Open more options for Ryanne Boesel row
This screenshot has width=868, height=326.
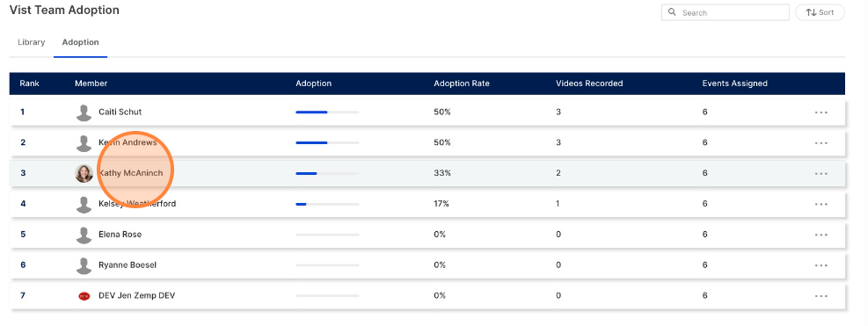tap(821, 265)
